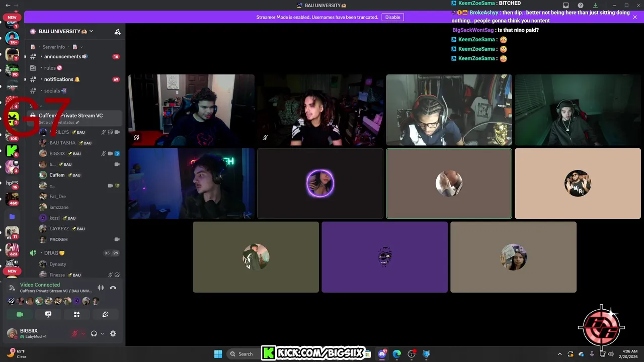Open the Windows Start button
644x362 pixels.
(x=218, y=354)
